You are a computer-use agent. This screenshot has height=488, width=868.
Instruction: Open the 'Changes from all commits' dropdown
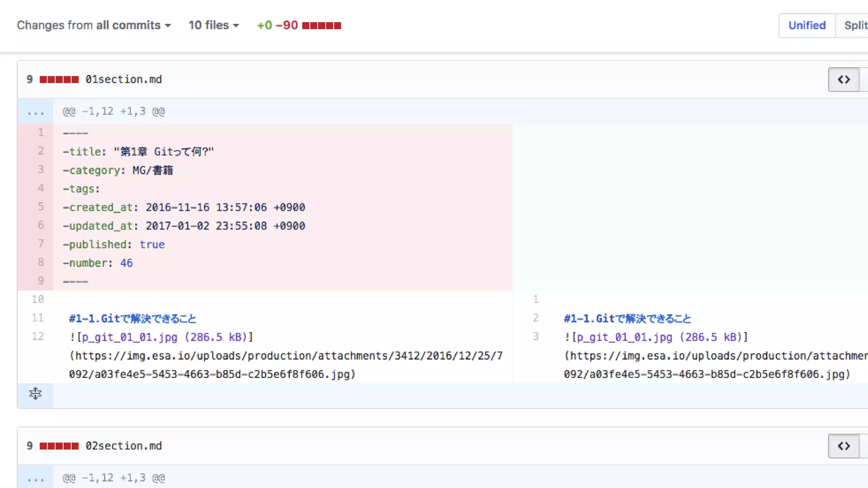click(94, 25)
